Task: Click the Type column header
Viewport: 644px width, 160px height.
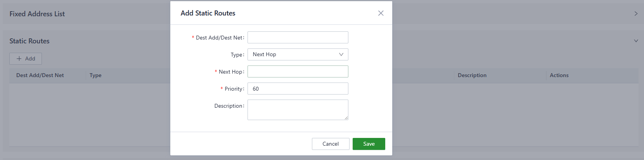Action: pos(95,75)
